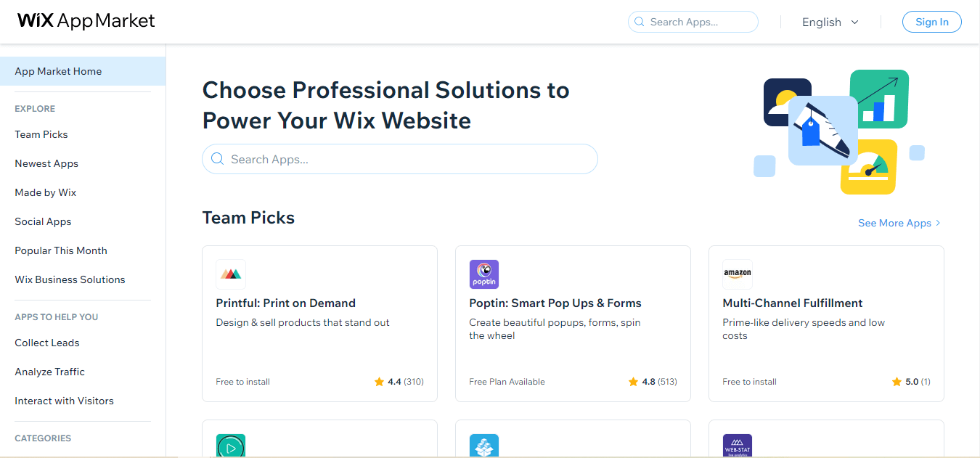This screenshot has height=458, width=980.
Task: Open Team Picks in the sidebar
Action: pyautogui.click(x=41, y=134)
